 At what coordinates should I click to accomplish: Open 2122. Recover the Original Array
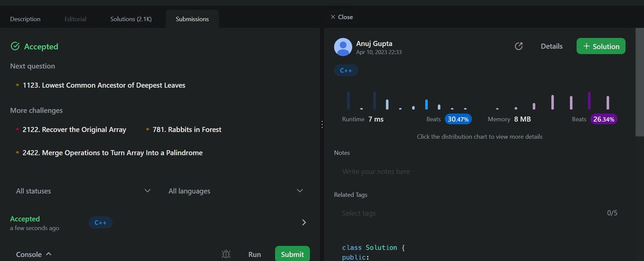(75, 129)
